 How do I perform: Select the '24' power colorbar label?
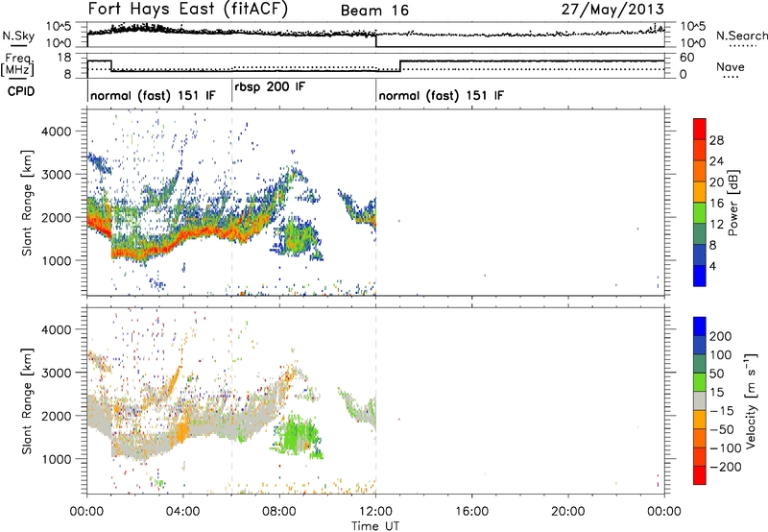coord(716,161)
